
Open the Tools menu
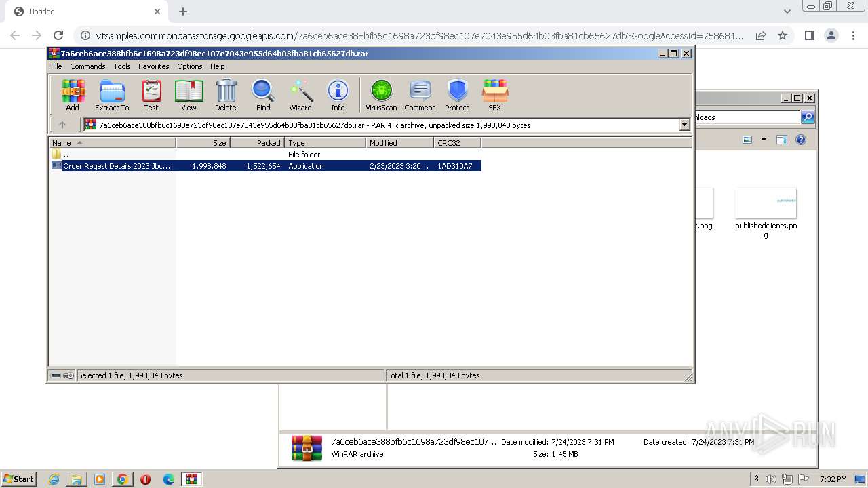[122, 66]
